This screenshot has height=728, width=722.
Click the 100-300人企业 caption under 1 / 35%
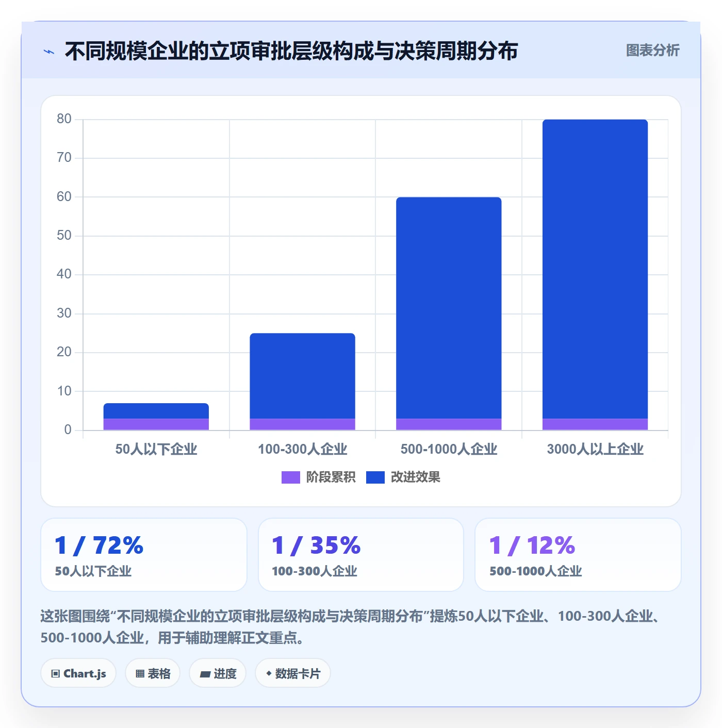pyautogui.click(x=315, y=571)
